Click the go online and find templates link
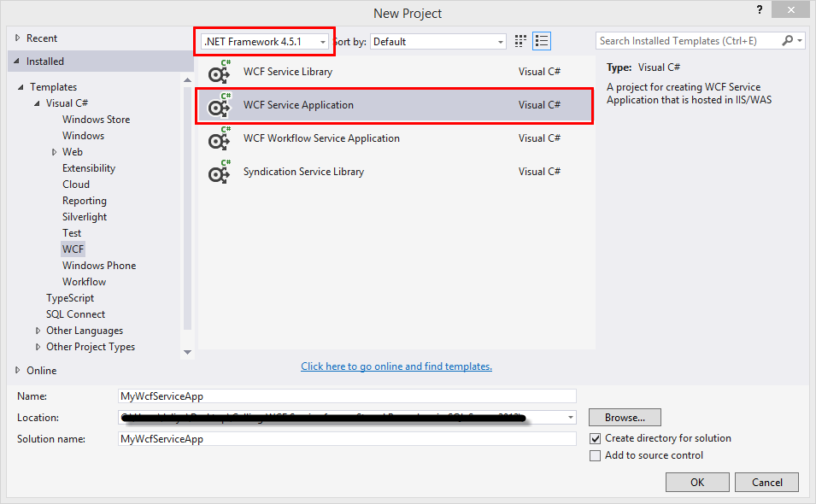This screenshot has width=816, height=504. pos(396,366)
